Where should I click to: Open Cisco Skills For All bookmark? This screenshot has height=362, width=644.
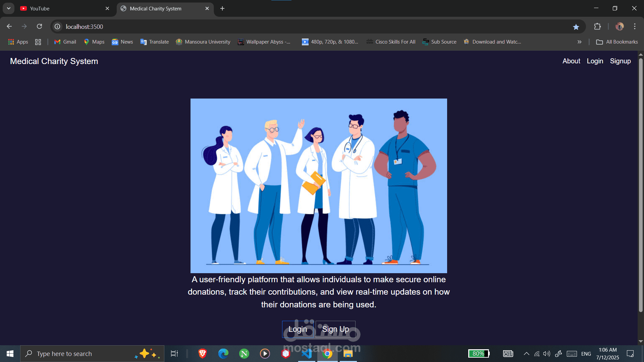(391, 42)
